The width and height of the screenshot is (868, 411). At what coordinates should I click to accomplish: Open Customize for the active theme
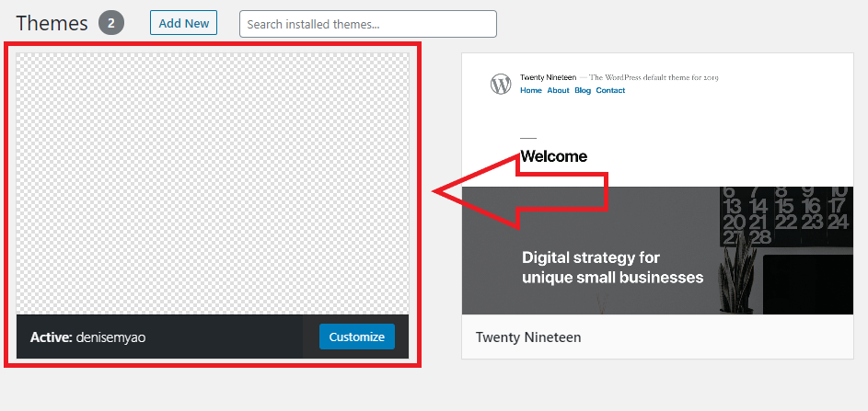(x=356, y=337)
